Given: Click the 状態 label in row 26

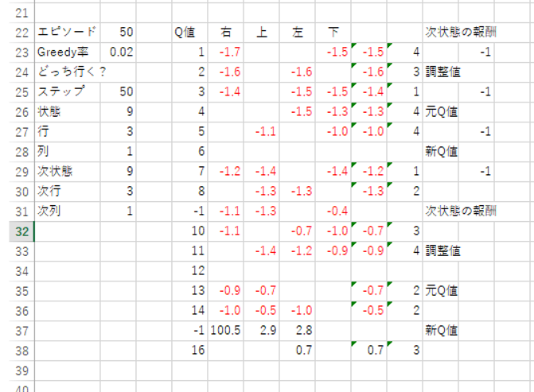Looking at the screenshot, I should pos(67,111).
